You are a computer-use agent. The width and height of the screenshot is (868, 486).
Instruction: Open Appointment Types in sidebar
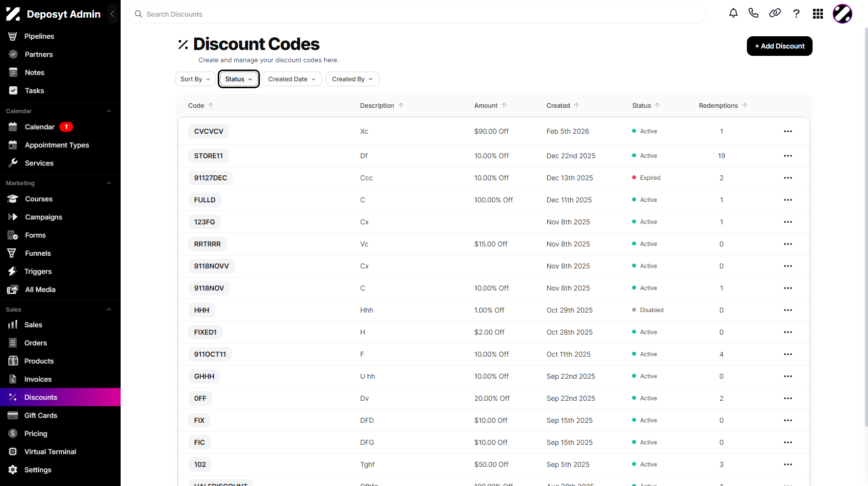[60, 145]
